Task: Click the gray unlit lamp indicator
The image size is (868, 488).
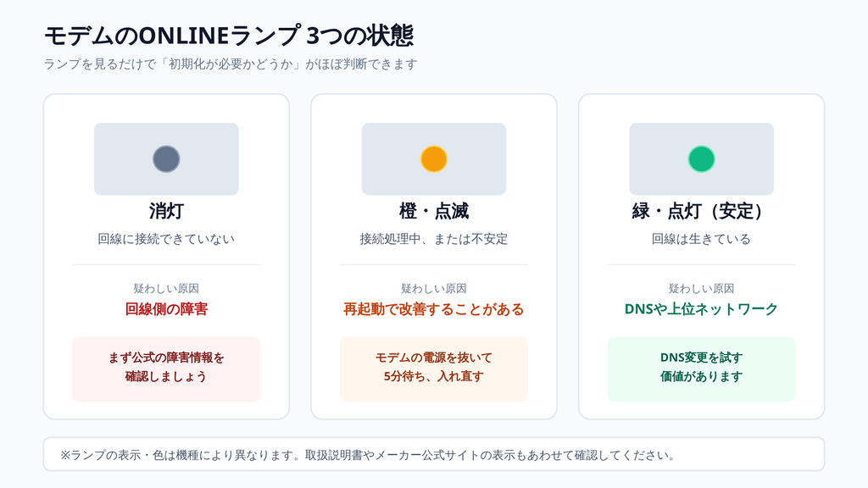Action: [166, 158]
